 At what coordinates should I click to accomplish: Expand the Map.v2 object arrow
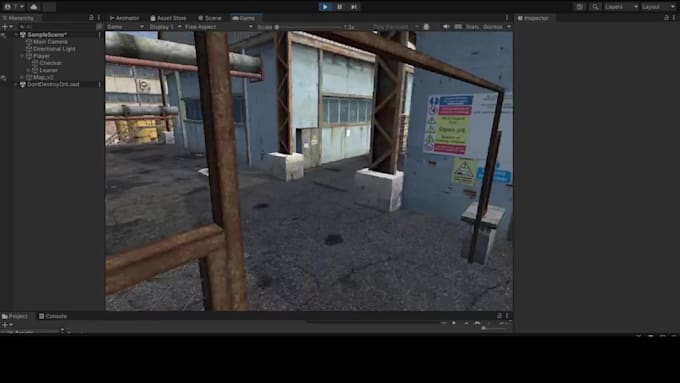point(22,77)
